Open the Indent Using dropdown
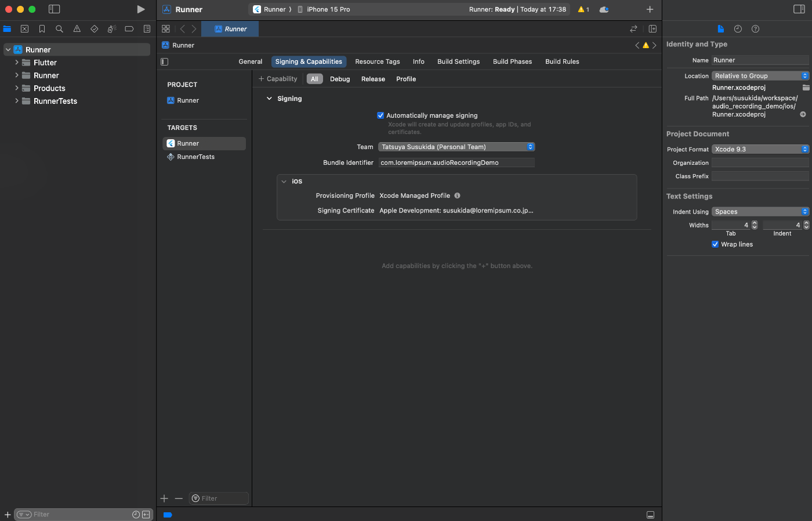 (760, 212)
